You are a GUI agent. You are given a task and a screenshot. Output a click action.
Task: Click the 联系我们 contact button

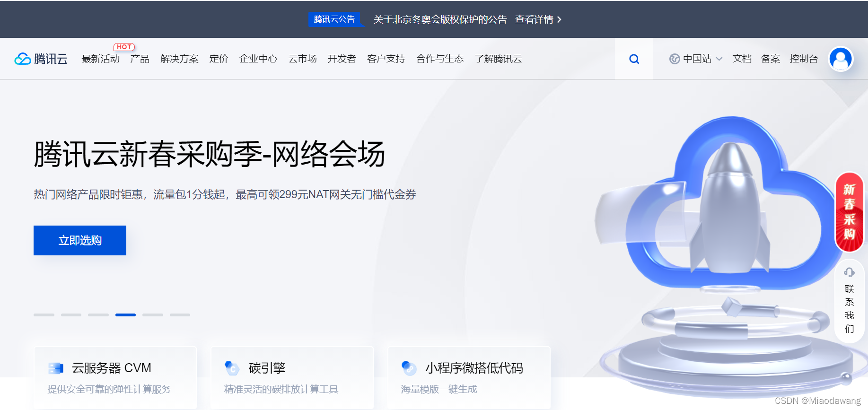click(x=849, y=302)
